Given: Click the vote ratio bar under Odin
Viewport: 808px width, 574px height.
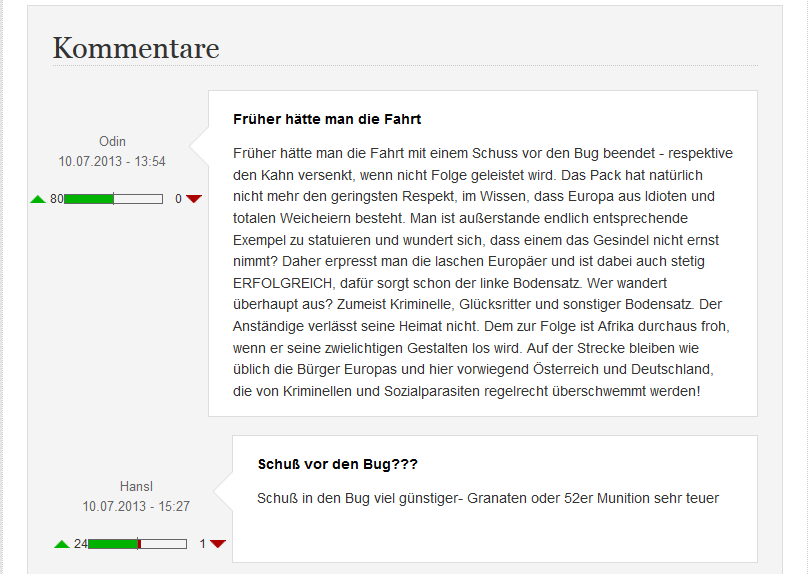Looking at the screenshot, I should [113, 199].
